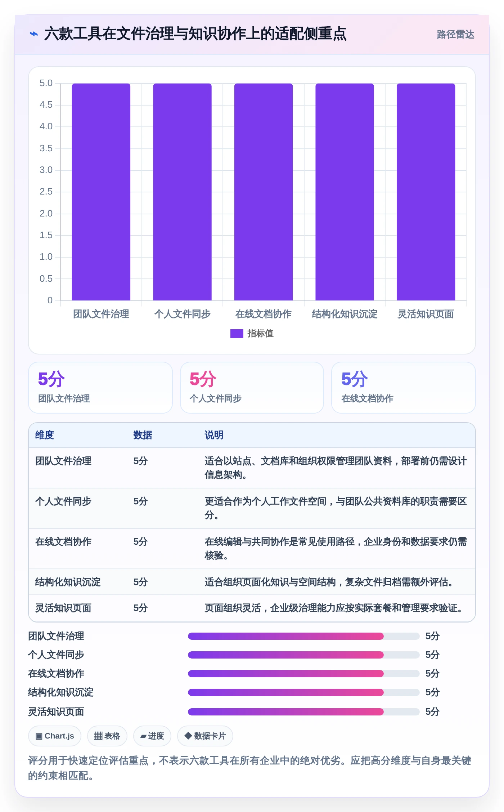
Task: Open the 5分 在线文档协作 data card
Action: pos(404,388)
